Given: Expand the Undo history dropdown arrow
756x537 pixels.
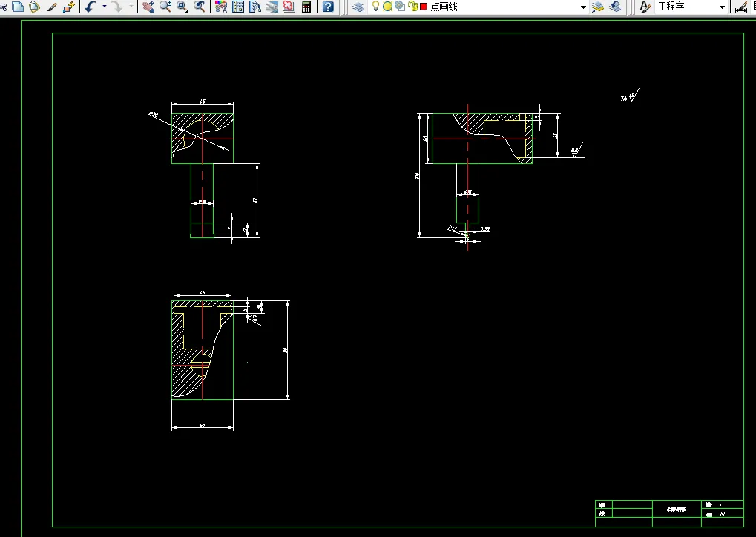Looking at the screenshot, I should click(104, 7).
